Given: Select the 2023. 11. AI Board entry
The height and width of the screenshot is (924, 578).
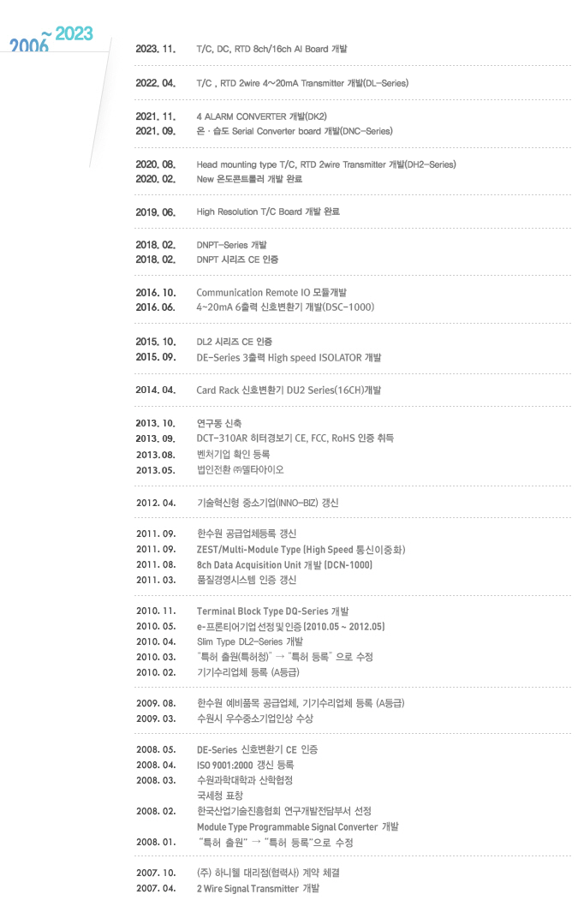Looking at the screenshot, I should (271, 49).
